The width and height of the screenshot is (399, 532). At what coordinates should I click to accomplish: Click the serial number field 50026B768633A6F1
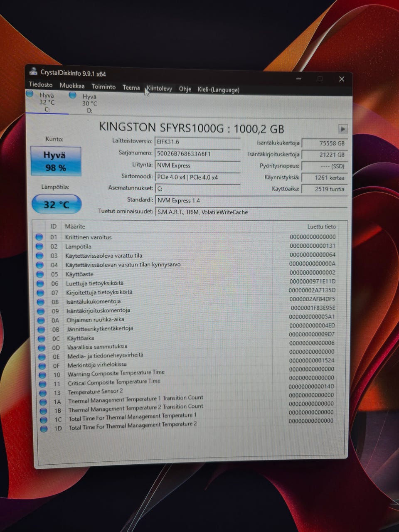(x=197, y=154)
